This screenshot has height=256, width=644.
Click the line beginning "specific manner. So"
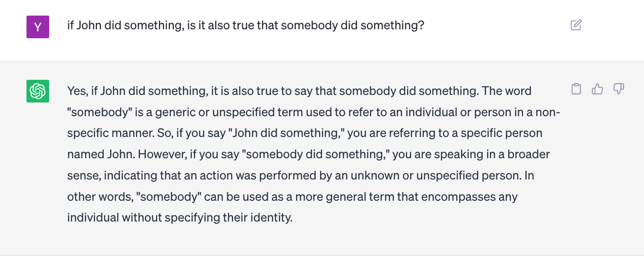click(305, 133)
